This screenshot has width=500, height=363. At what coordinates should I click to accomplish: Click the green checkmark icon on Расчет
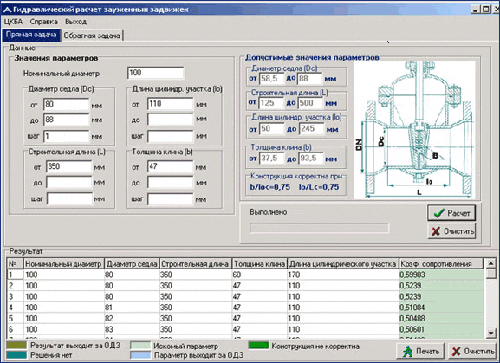point(439,213)
